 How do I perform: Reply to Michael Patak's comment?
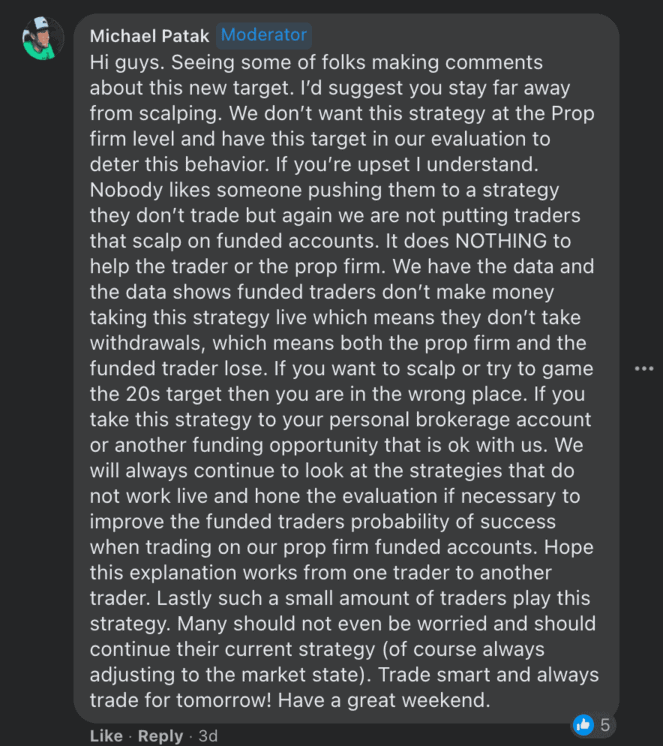click(160, 736)
